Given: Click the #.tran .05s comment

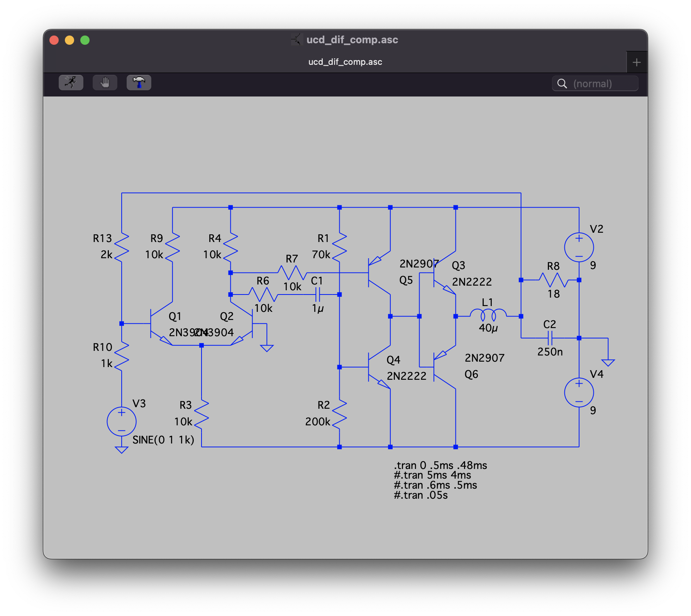Looking at the screenshot, I should tap(421, 495).
